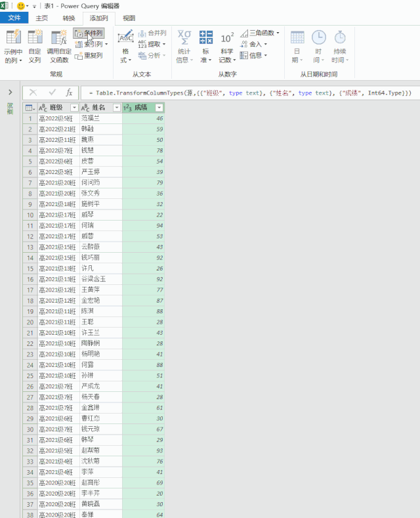Click the fx function icon
Image resolution: width=420 pixels, height=518 pixels.
69,93
